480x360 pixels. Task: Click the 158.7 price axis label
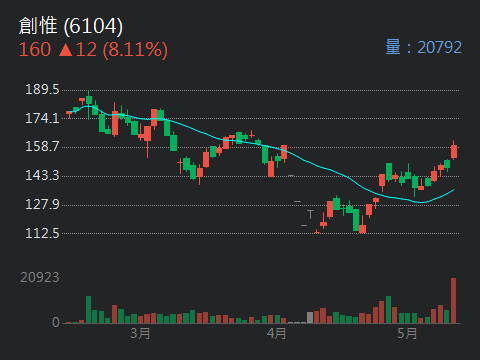(42, 147)
